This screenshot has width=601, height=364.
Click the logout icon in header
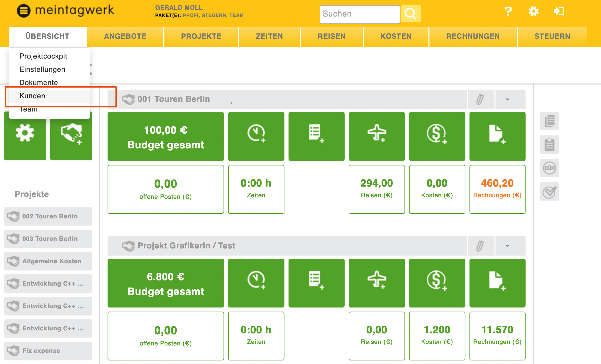coord(559,11)
